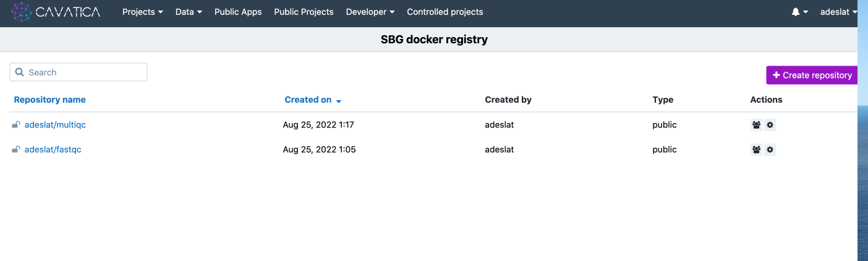The image size is (868, 261).
Task: Go to Public Apps
Action: 238,12
